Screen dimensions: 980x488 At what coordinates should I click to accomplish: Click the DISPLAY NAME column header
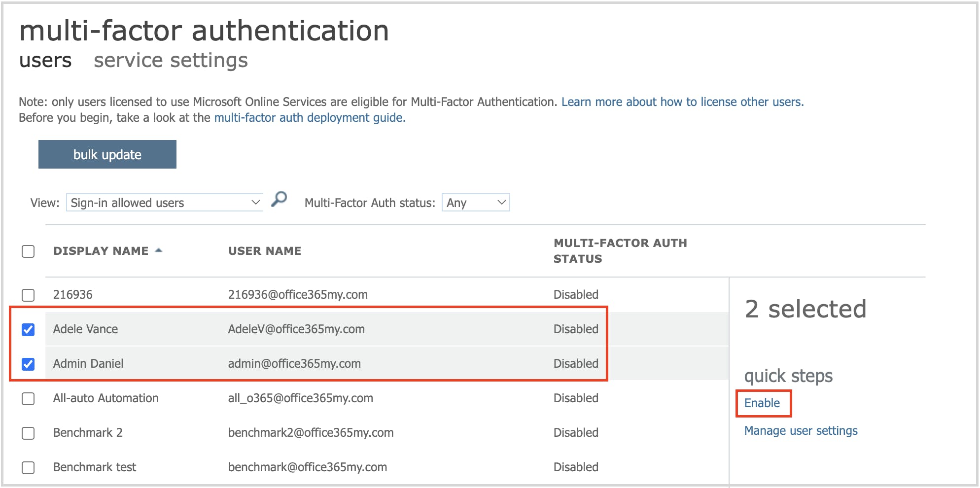point(101,251)
